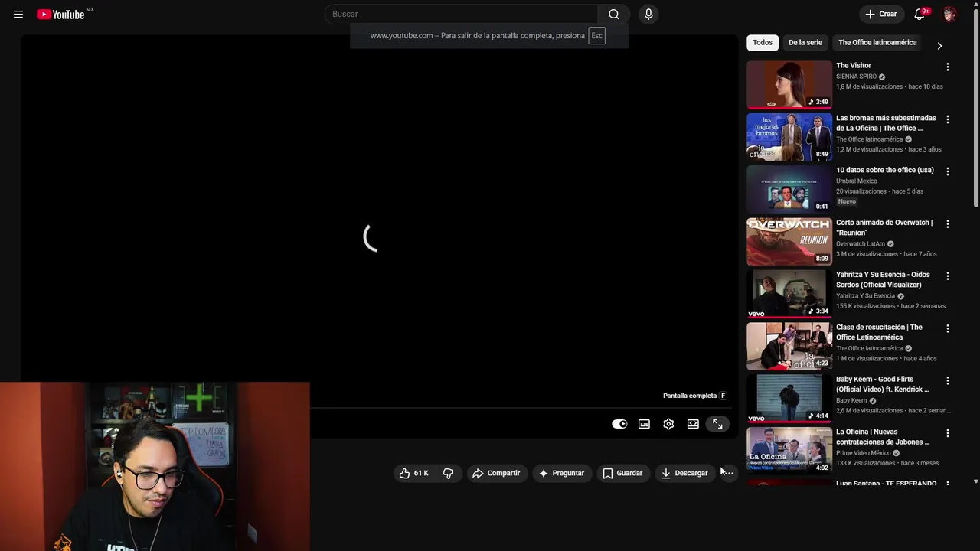Screen dimensions: 980x551
Task: Open The Visitor video thumbnail
Action: [789, 85]
